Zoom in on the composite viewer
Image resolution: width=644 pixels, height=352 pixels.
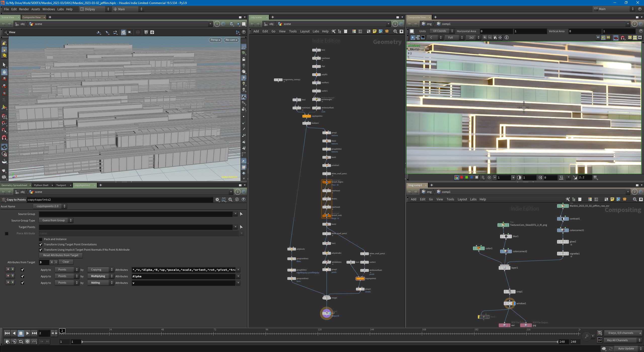coord(485,37)
